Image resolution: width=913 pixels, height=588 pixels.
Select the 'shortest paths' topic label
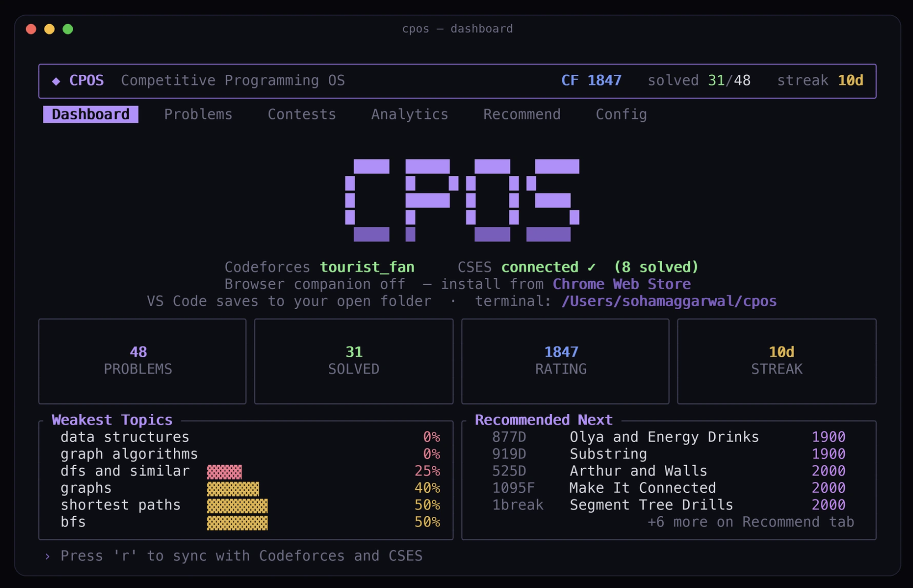(x=120, y=505)
